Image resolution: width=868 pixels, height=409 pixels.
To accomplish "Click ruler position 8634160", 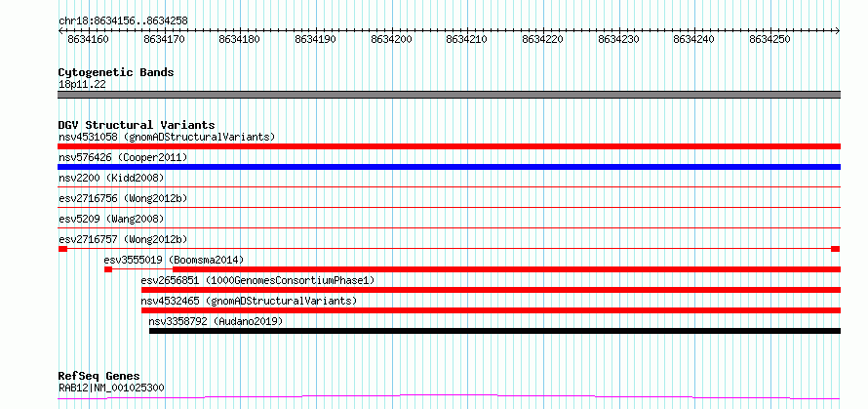I will coord(88,39).
